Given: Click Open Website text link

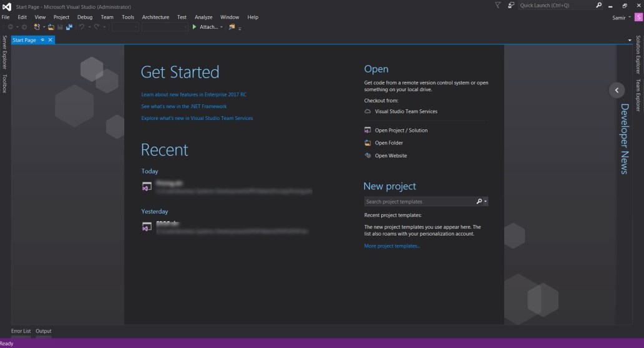Looking at the screenshot, I should click(391, 156).
